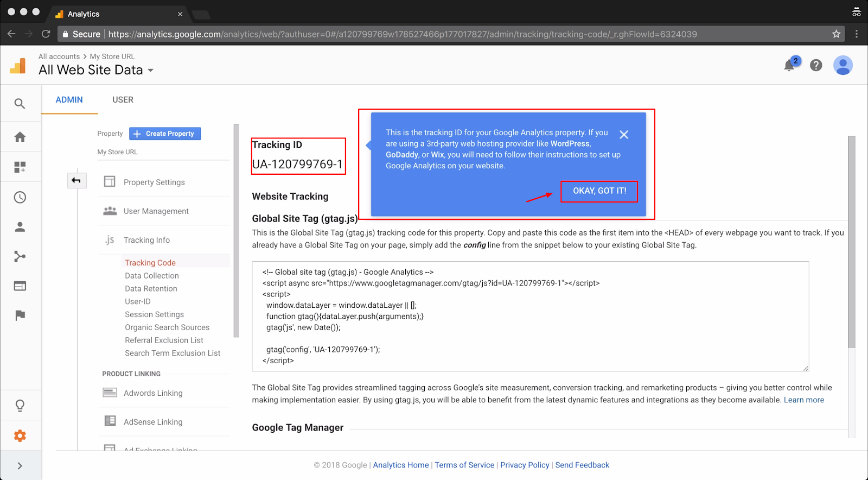The width and height of the screenshot is (868, 480).
Task: Switch to the USER tab
Action: [123, 100]
